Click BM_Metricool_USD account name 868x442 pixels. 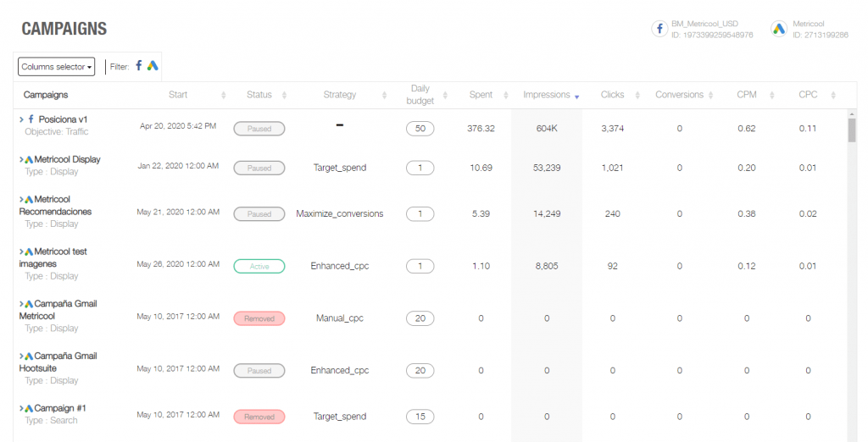[704, 24]
